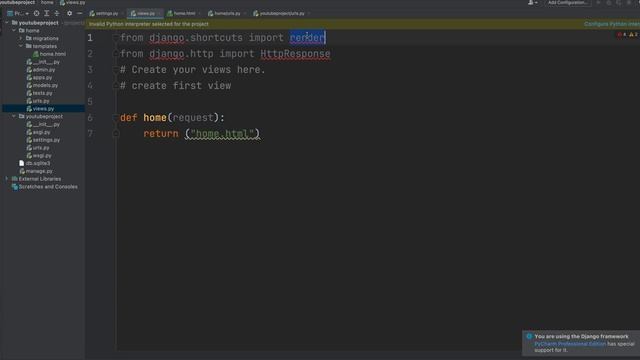The height and width of the screenshot is (360, 640).
Task: Collapse the home folder arrow
Action: coord(14,31)
